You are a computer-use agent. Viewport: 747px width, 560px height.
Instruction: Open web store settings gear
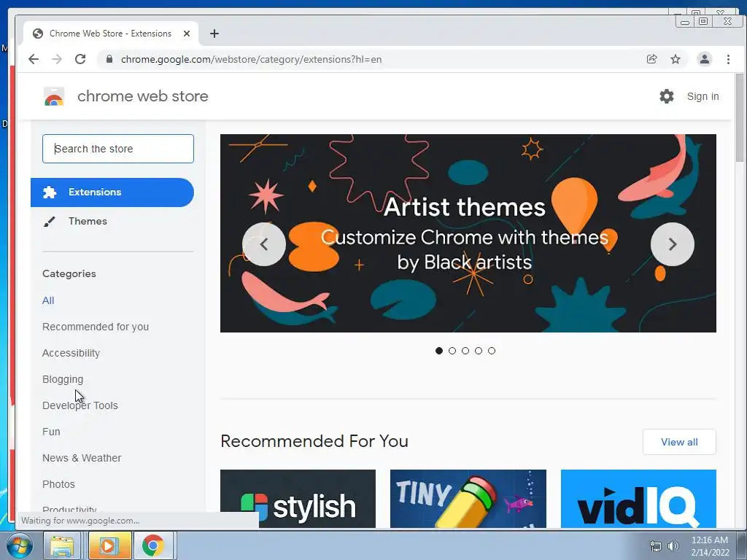click(667, 96)
